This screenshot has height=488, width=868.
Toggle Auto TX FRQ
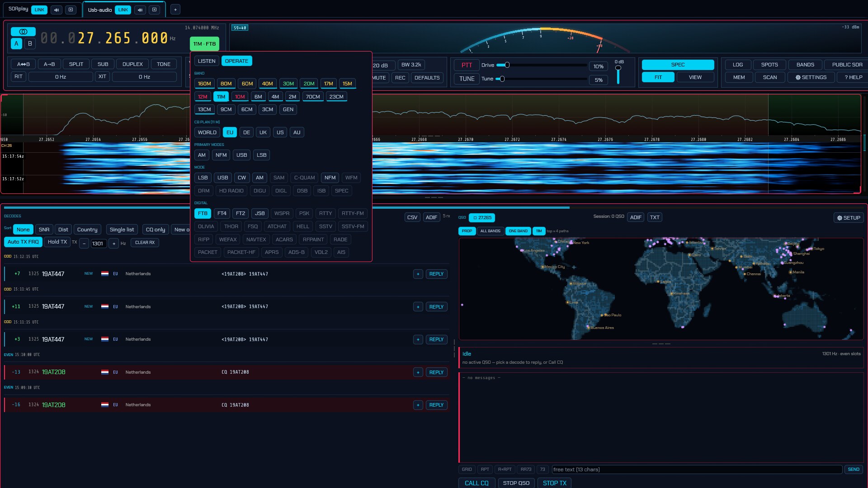tap(23, 242)
